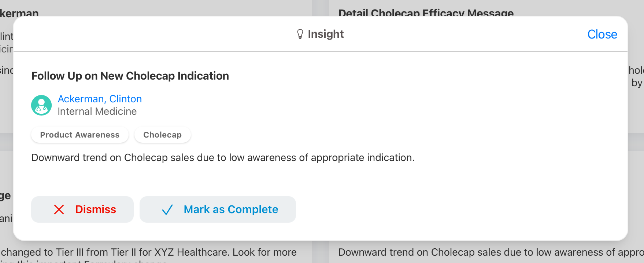Close the Insight dialog
The height and width of the screenshot is (263, 644).
click(x=602, y=34)
